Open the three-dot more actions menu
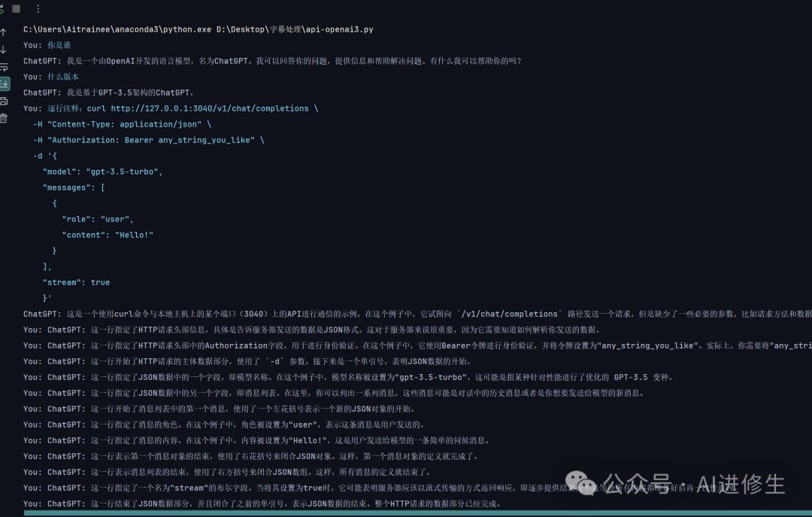This screenshot has width=812, height=517. (x=38, y=9)
